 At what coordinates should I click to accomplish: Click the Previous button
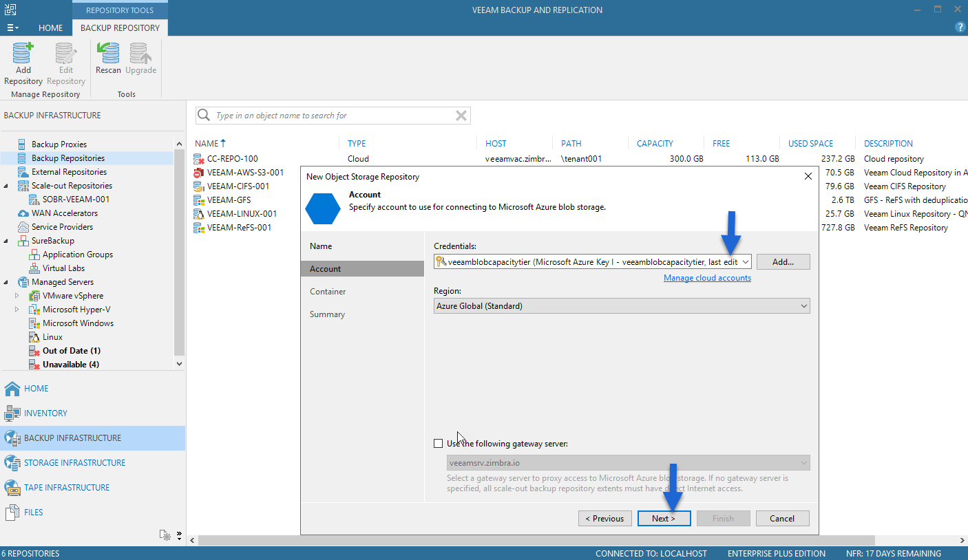[x=605, y=519]
